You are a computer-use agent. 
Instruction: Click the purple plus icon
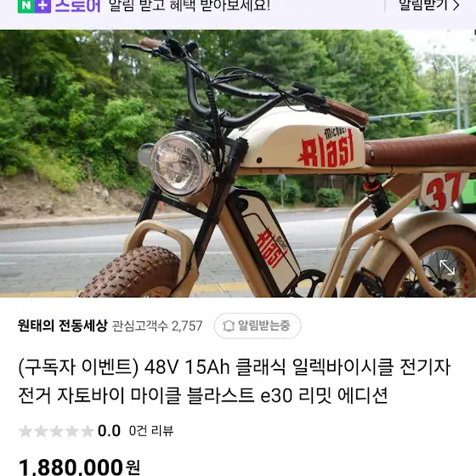pyautogui.click(x=42, y=6)
